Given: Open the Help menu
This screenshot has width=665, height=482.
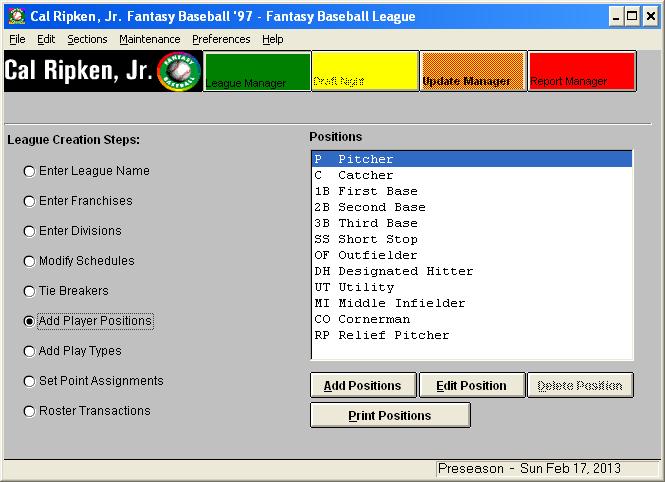Looking at the screenshot, I should 273,39.
